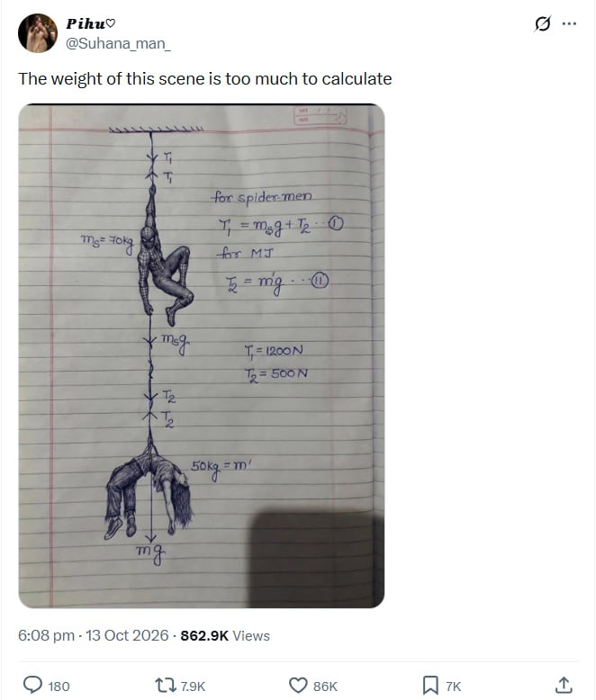
Task: Click the heart symbol beside Pihu's name
Action: (x=111, y=23)
